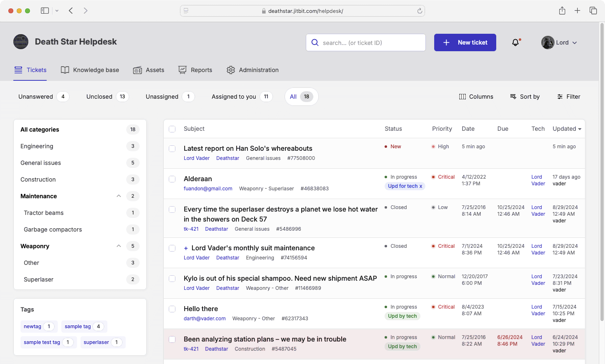Open the Reports tab

[x=195, y=70]
